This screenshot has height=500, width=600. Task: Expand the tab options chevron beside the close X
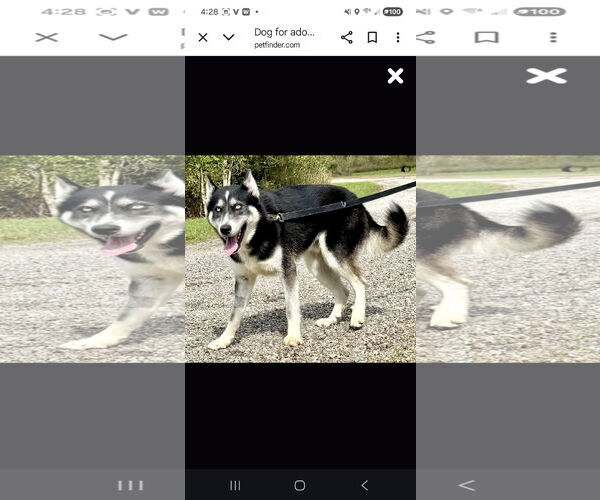(x=228, y=37)
